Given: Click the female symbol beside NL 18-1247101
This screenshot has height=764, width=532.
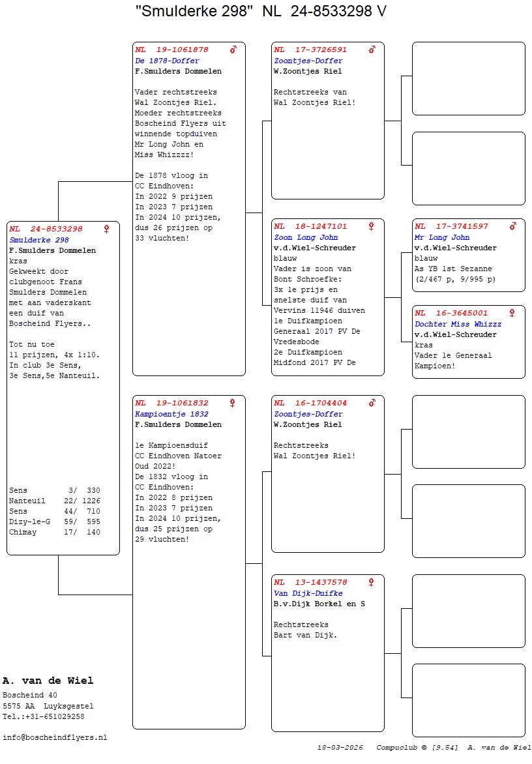Looking at the screenshot, I should [372, 226].
